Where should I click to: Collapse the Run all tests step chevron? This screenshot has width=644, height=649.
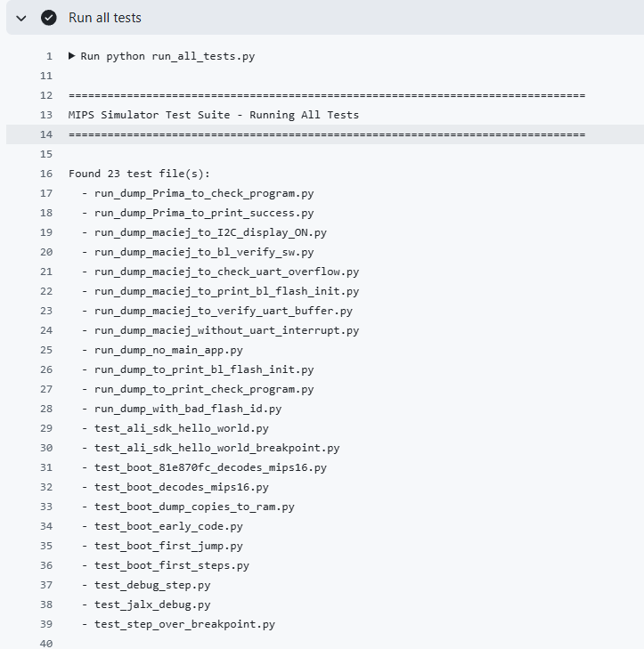click(x=21, y=18)
